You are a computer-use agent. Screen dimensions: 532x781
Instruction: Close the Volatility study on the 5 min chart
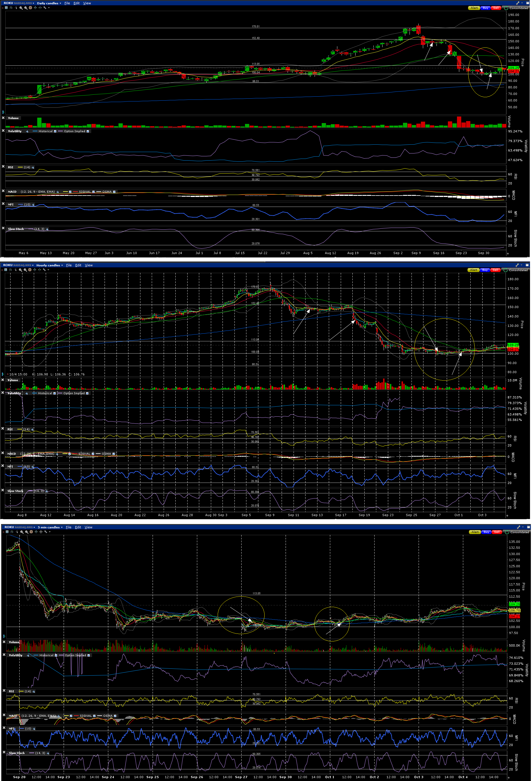(x=4, y=655)
